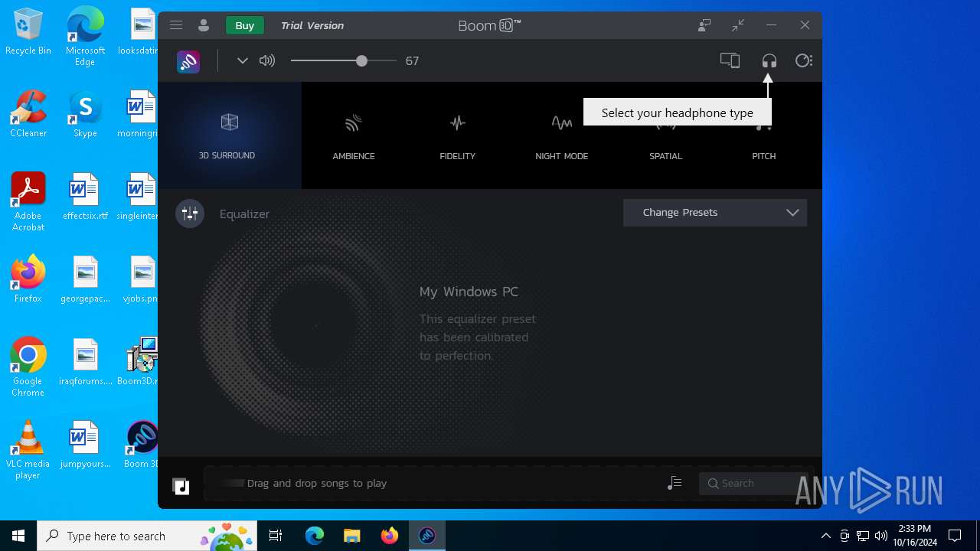This screenshot has width=980, height=551.
Task: Turn on Night Mode effect
Action: point(562,135)
